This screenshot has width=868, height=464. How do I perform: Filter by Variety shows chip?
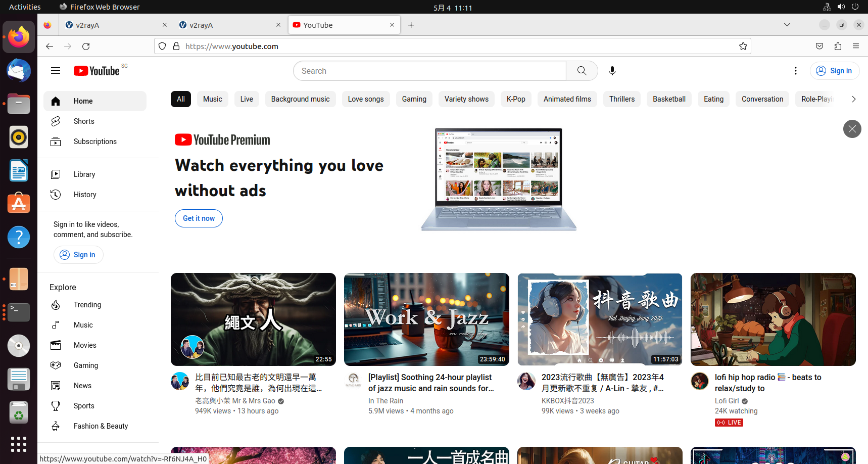pos(466,99)
